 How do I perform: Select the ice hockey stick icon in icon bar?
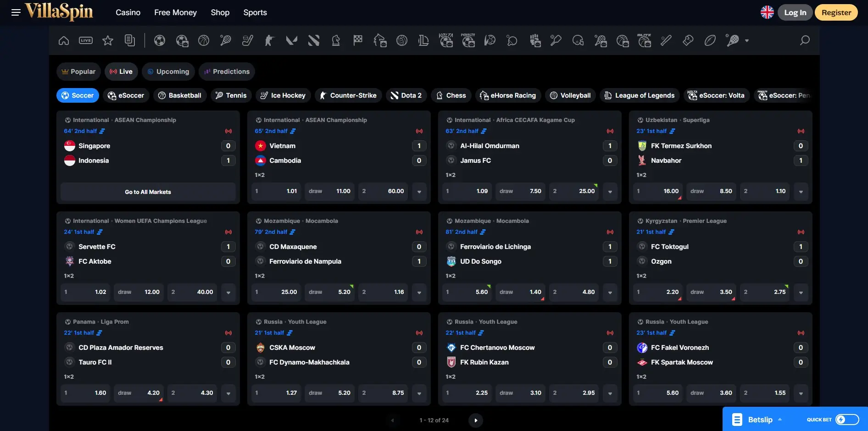tap(248, 40)
